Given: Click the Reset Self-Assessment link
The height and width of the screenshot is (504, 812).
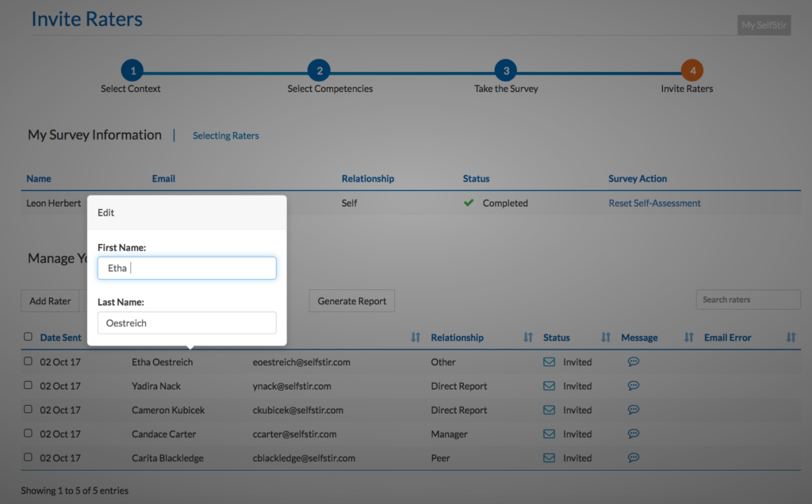Looking at the screenshot, I should coord(654,203).
